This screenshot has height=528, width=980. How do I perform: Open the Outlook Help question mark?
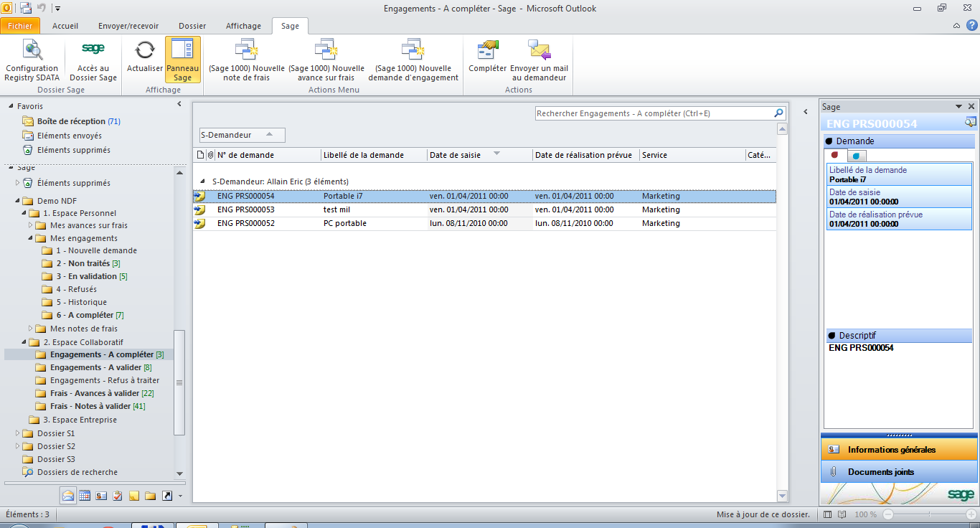click(x=971, y=26)
